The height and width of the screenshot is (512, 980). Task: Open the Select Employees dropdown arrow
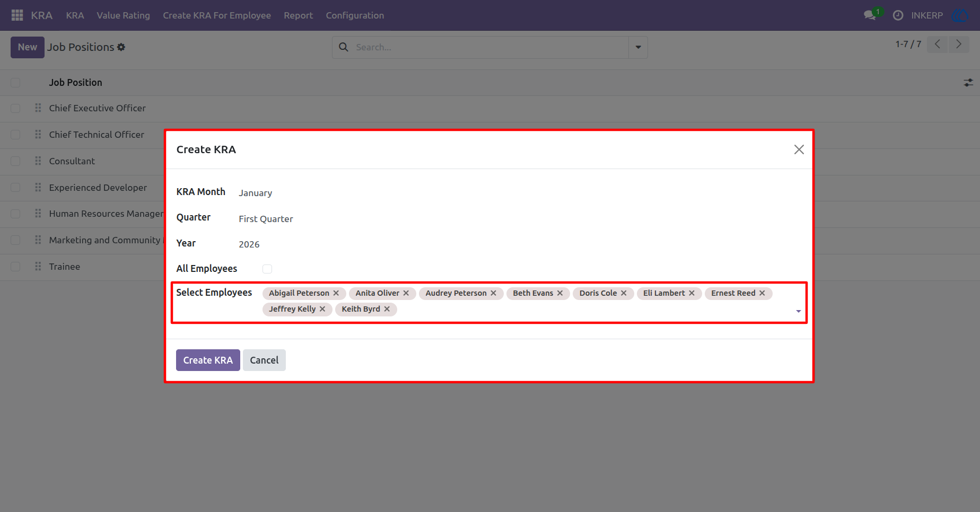pos(799,311)
